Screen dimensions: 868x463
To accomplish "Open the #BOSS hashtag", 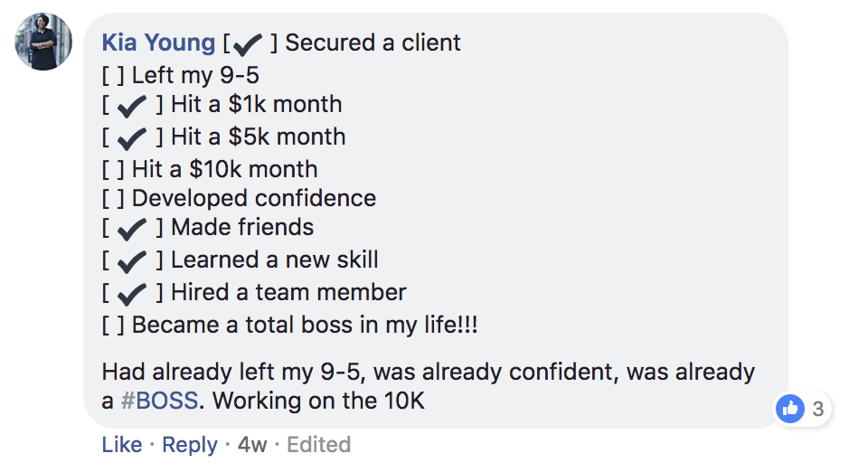I will 159,401.
